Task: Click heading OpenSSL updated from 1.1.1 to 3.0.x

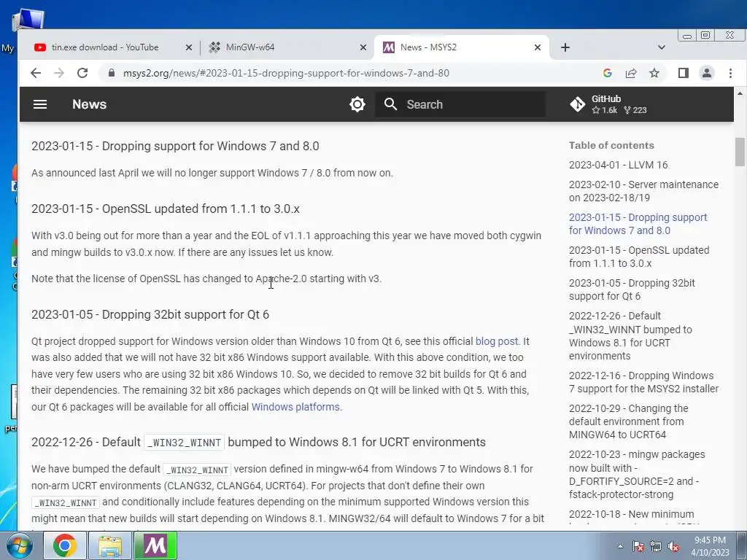Action: 166,209
